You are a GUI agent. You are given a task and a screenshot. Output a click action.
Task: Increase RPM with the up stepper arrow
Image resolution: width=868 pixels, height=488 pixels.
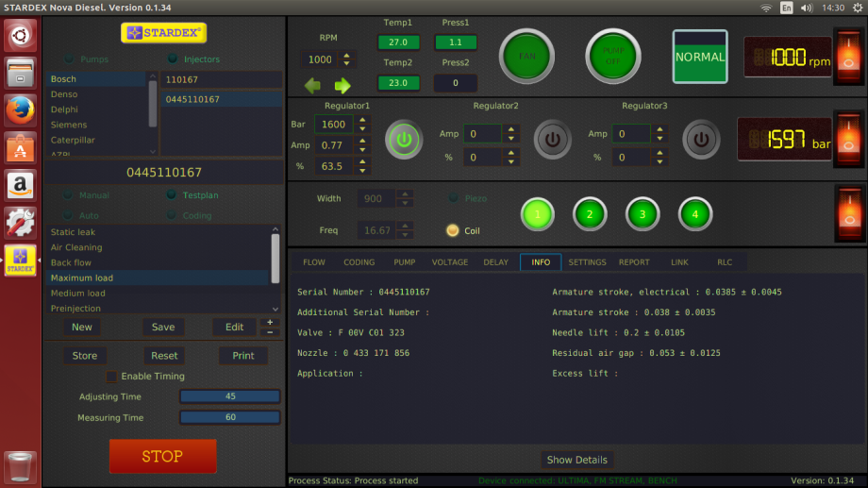coord(347,56)
